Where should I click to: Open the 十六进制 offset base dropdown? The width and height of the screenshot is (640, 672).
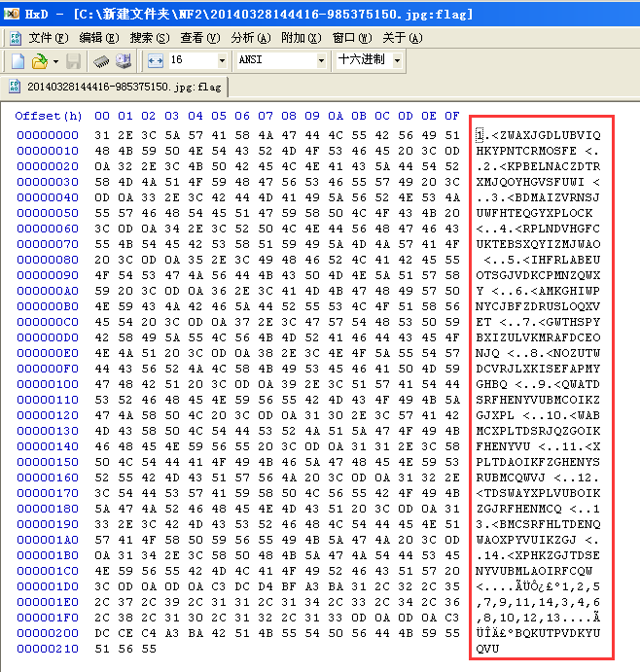coord(397,60)
